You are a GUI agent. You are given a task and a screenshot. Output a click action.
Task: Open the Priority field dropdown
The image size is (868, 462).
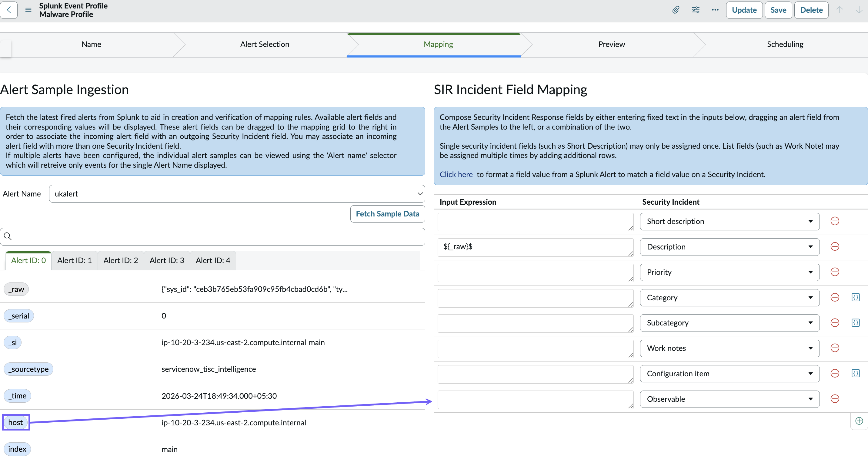point(729,272)
